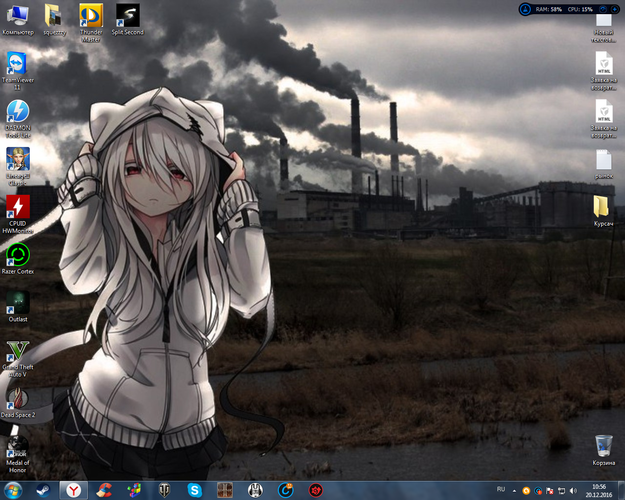Image resolution: width=625 pixels, height=500 pixels.
Task: Open the squerrry folder on the desktop
Action: 54,20
